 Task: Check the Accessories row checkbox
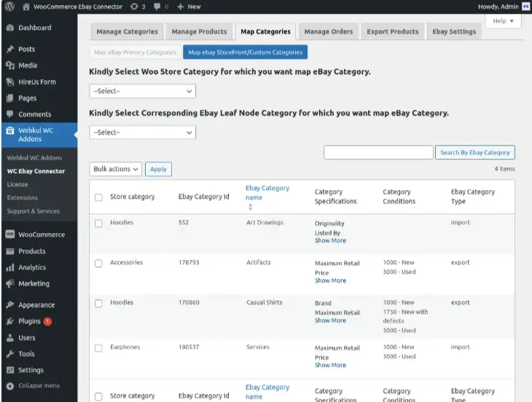pos(98,263)
